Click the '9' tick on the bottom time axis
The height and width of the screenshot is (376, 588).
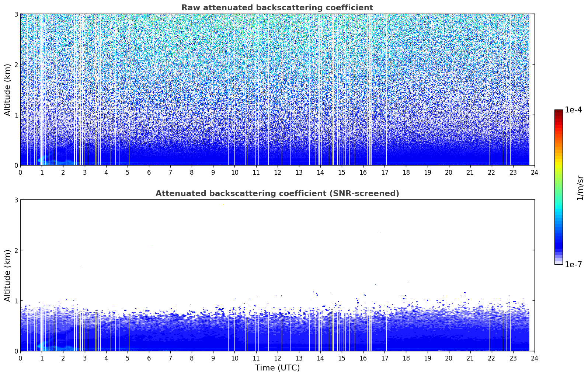point(213,358)
